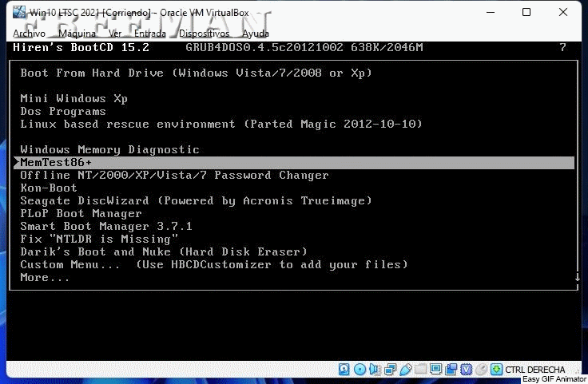Open the Entrada menu
This screenshot has width=588, height=384.
click(x=150, y=34)
